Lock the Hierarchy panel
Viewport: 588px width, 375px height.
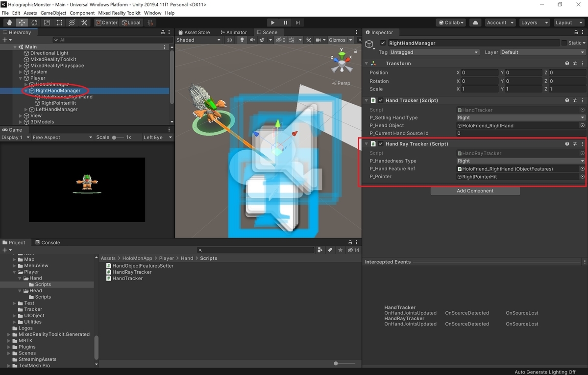pos(163,32)
